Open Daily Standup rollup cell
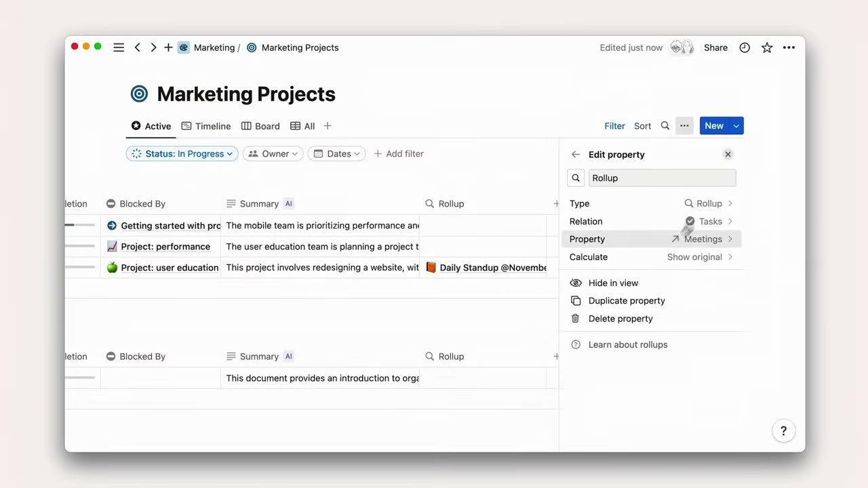This screenshot has height=488, width=868. (484, 268)
